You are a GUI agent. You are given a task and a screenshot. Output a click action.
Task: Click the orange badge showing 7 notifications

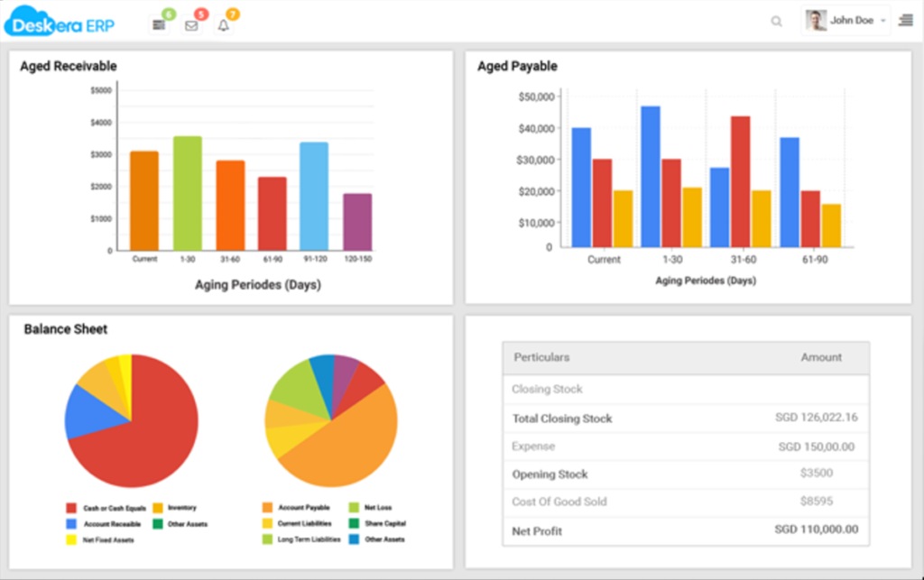click(x=231, y=14)
